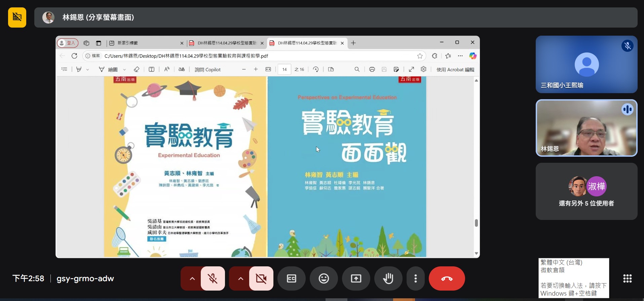The image size is (644, 301).
Task: Open the tab actions menu icon
Action: click(x=99, y=43)
